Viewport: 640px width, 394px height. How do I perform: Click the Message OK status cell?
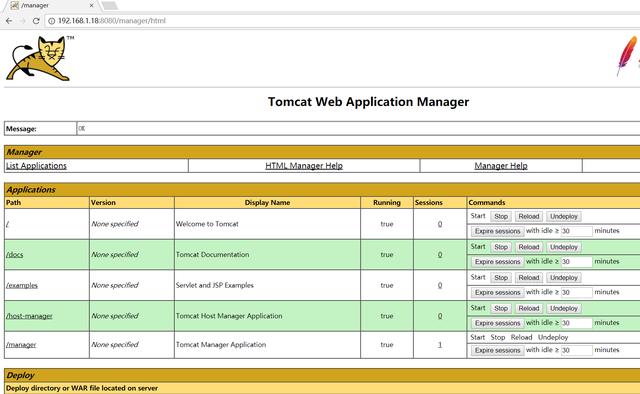tap(358, 129)
